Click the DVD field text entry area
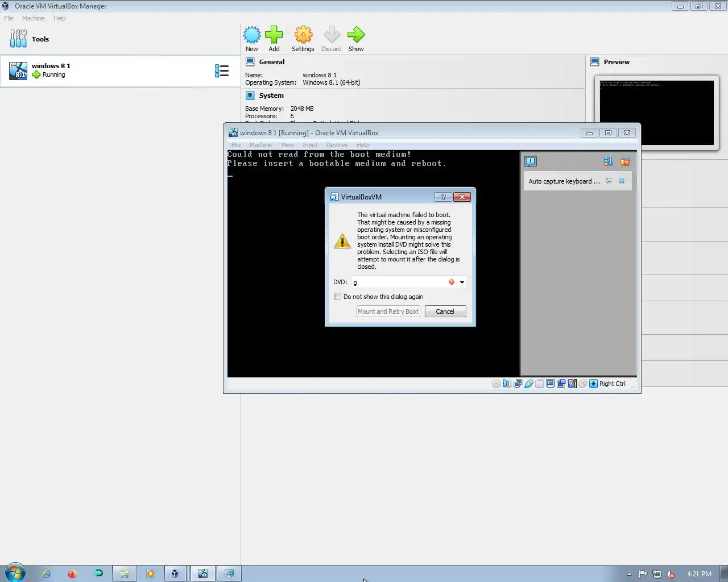Screen dimensions: 728x582 [399, 282]
